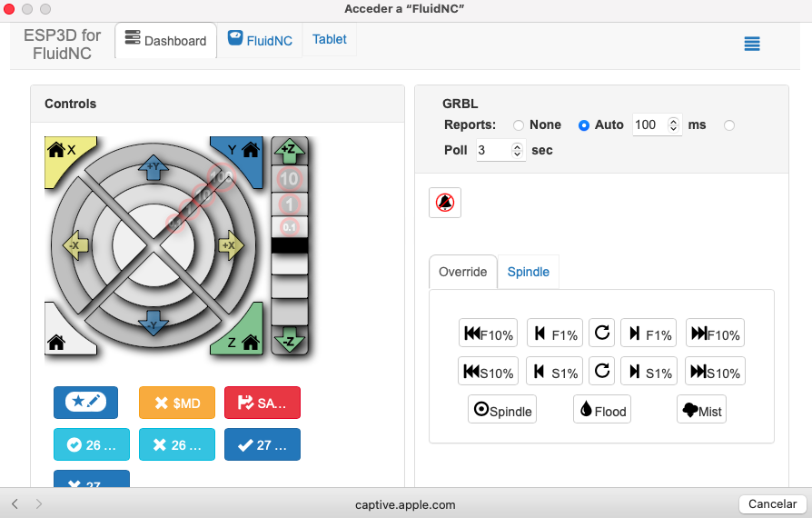Increase feed rate by 10%
This screenshot has height=518, width=812.
(715, 334)
